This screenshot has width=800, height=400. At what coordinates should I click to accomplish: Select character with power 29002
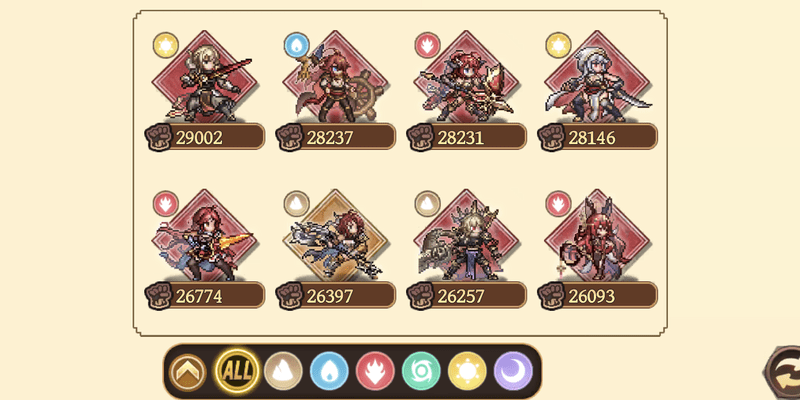tap(206, 78)
